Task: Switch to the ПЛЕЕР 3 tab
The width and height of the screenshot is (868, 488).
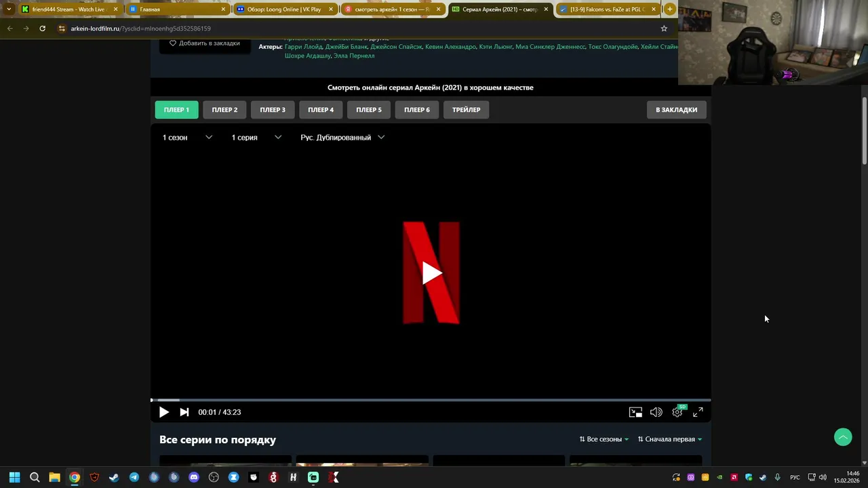Action: point(273,110)
